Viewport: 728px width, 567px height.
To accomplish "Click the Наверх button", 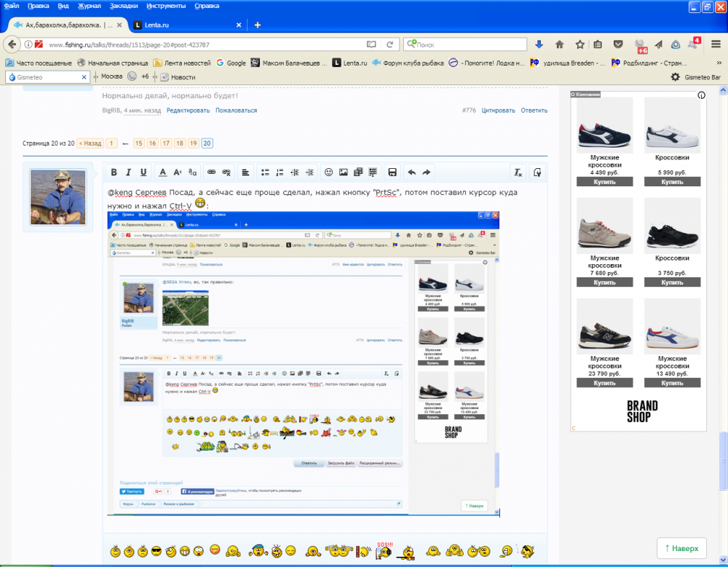I will click(681, 548).
